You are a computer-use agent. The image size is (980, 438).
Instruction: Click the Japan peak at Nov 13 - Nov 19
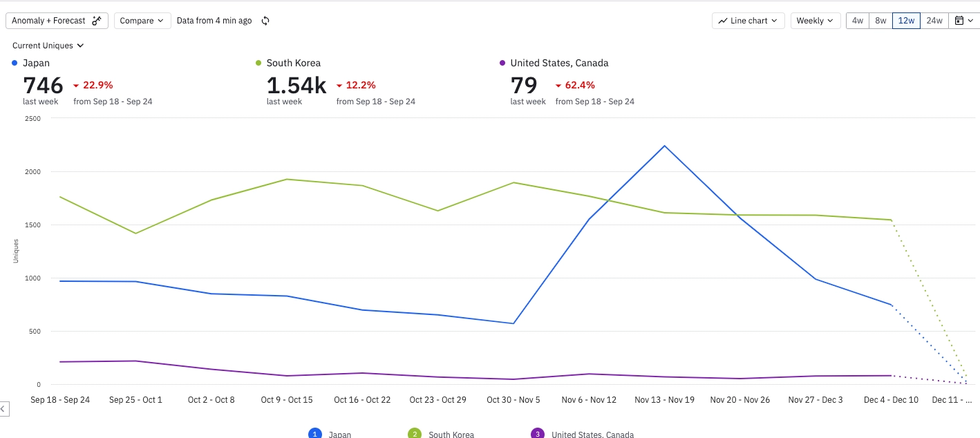664,146
